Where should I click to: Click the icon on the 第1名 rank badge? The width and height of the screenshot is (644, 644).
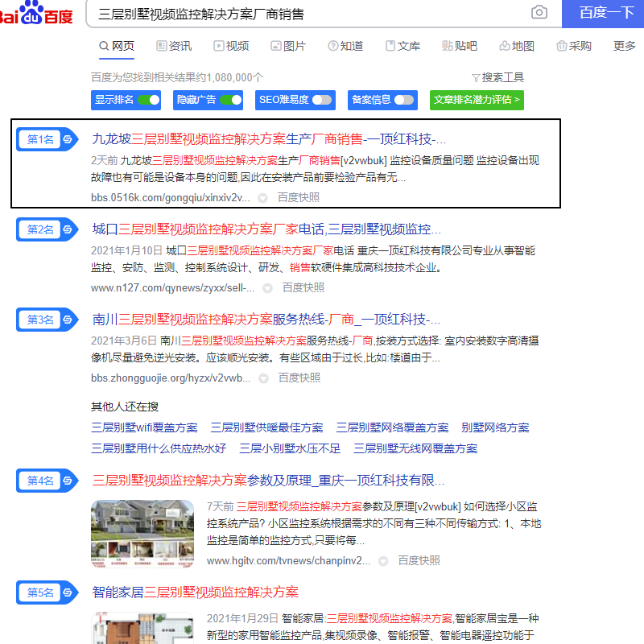68,139
